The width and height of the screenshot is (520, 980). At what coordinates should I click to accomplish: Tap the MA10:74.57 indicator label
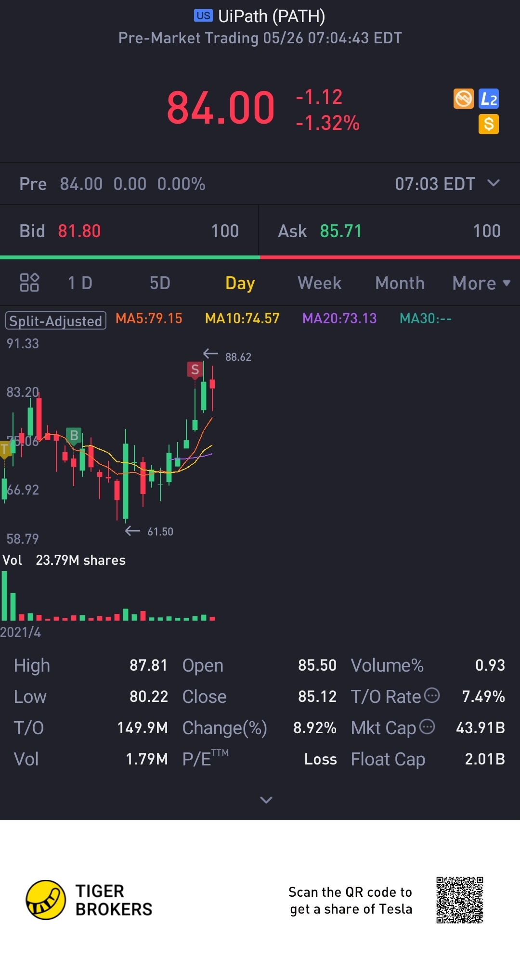tap(242, 318)
